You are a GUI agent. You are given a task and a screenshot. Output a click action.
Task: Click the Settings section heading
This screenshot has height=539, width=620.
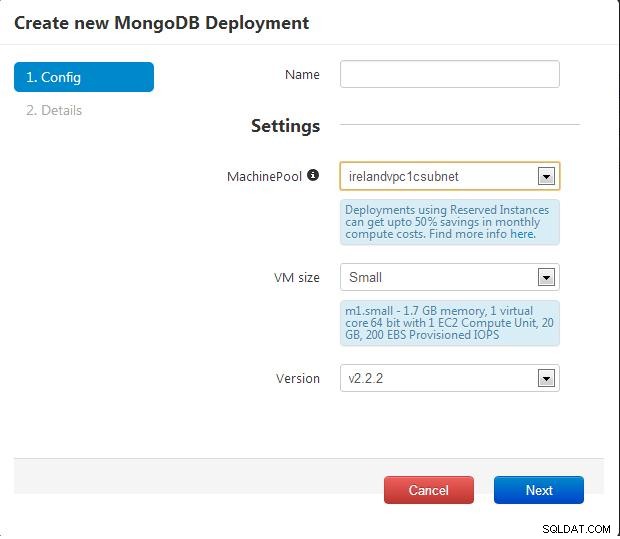285,126
